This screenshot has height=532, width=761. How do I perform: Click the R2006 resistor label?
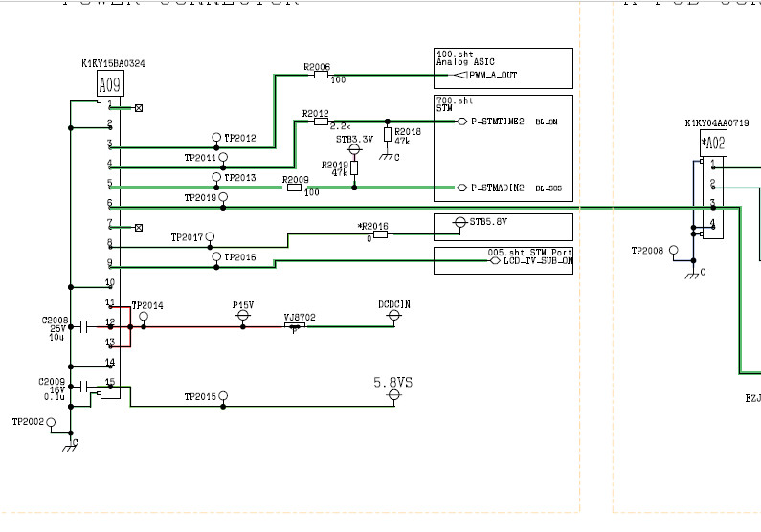(x=317, y=67)
